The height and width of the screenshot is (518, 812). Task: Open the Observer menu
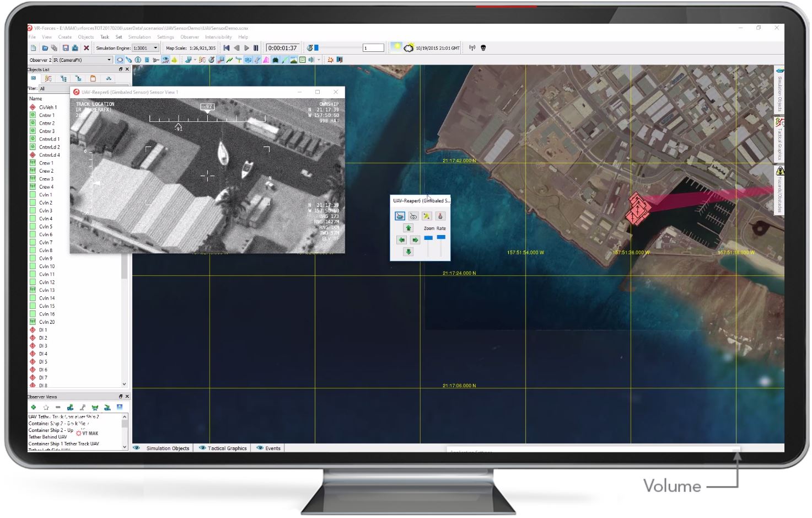click(189, 37)
